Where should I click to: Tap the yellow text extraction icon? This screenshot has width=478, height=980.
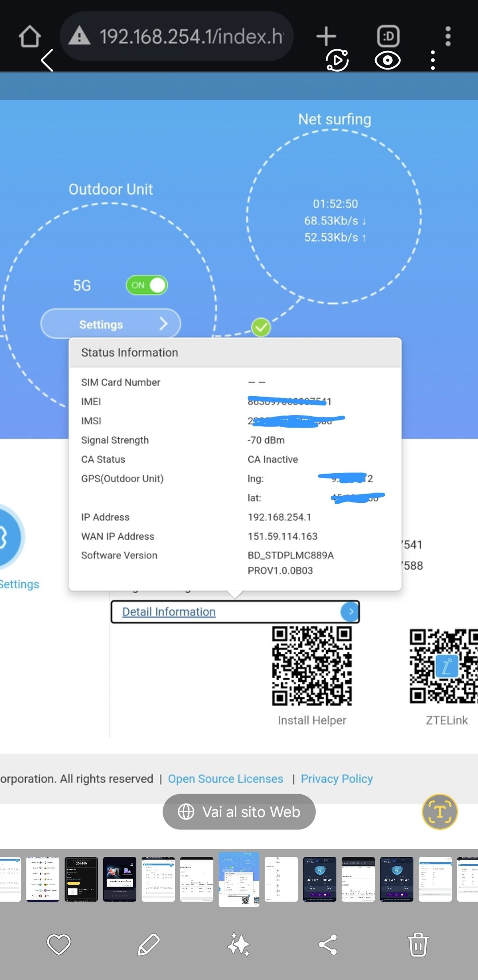coord(439,811)
